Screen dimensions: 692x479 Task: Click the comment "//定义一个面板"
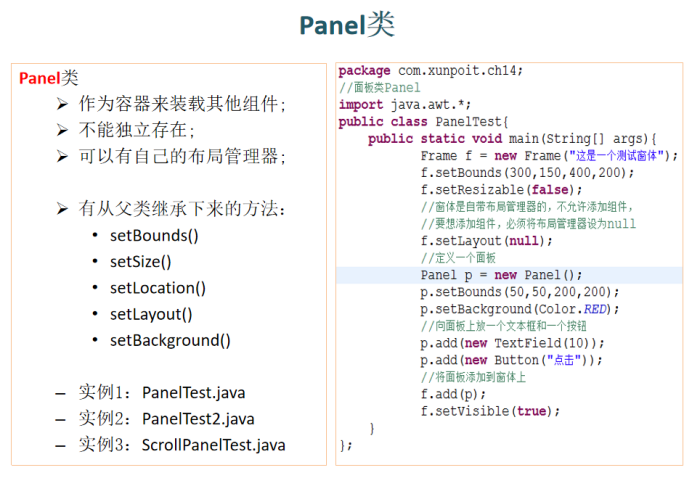tap(458, 258)
